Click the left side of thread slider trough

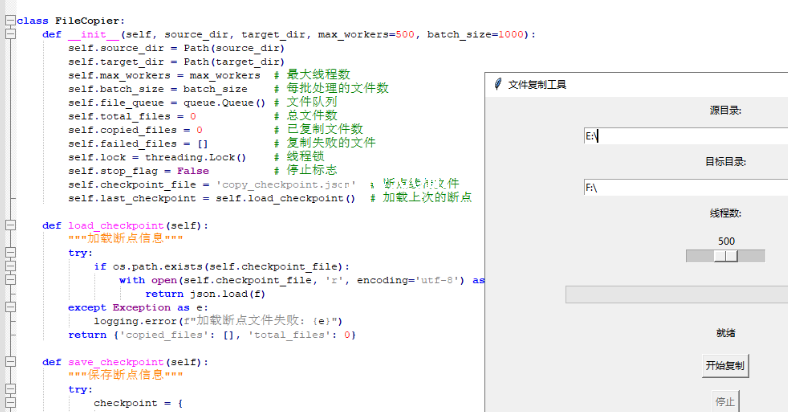[x=700, y=256]
